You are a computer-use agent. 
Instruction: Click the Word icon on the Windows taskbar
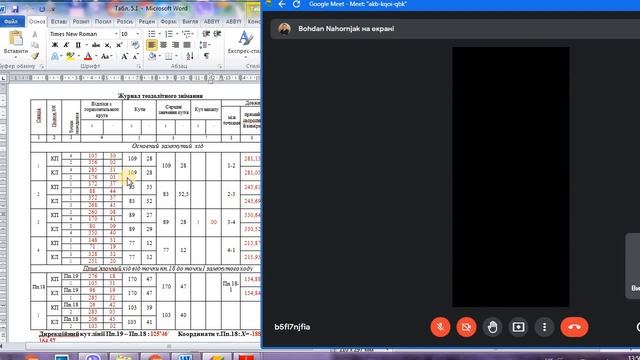pos(185,357)
